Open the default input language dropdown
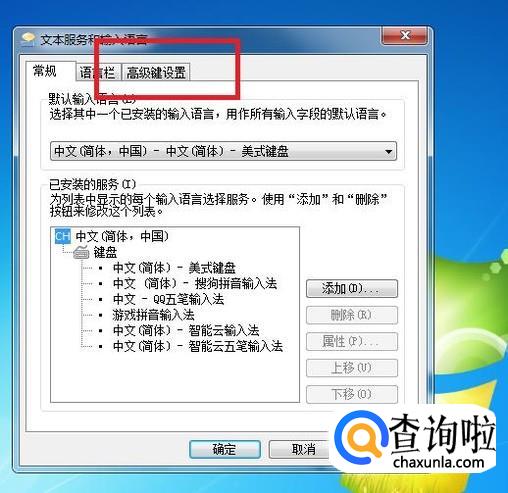This screenshot has height=493, width=508. tap(223, 151)
